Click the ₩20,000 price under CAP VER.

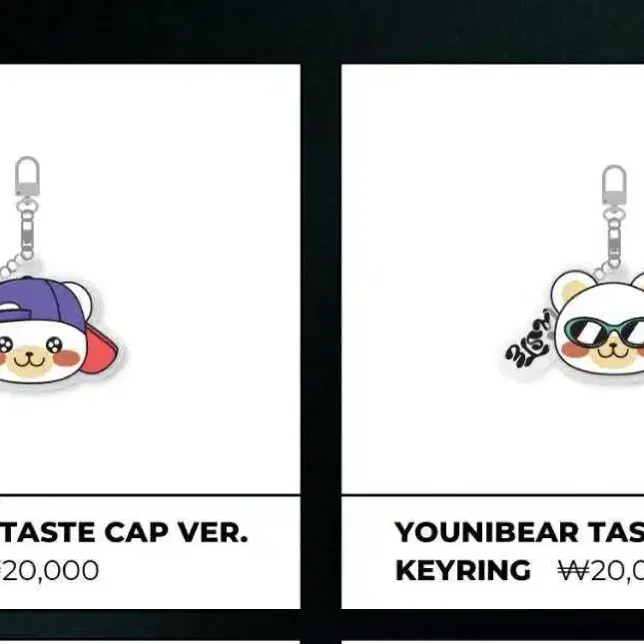49,571
